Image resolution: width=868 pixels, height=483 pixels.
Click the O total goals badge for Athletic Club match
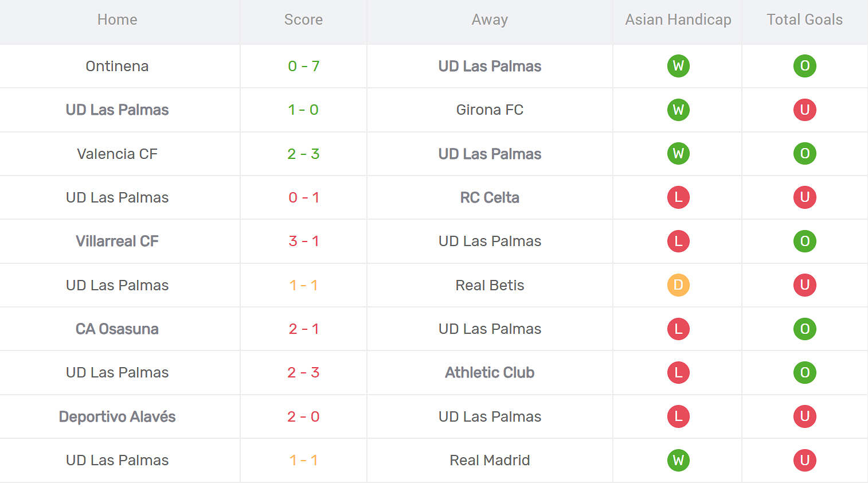pos(804,372)
